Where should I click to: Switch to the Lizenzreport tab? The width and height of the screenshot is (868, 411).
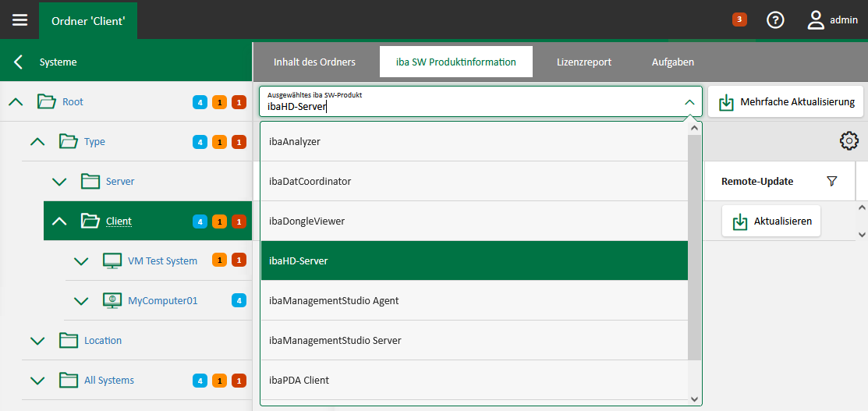(x=584, y=62)
